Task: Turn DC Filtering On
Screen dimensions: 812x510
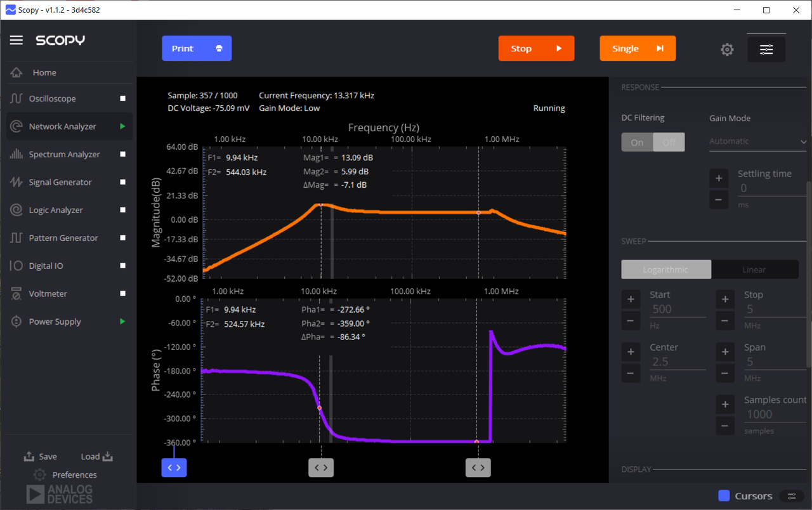Action: click(637, 143)
